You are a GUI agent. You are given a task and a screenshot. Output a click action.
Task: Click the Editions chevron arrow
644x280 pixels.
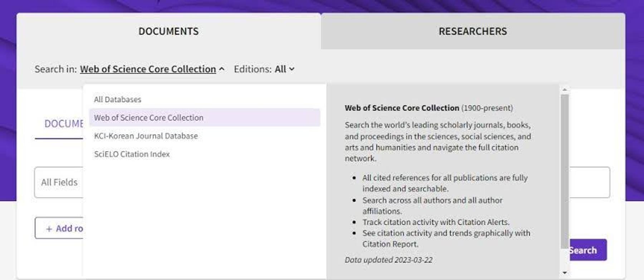(x=292, y=69)
